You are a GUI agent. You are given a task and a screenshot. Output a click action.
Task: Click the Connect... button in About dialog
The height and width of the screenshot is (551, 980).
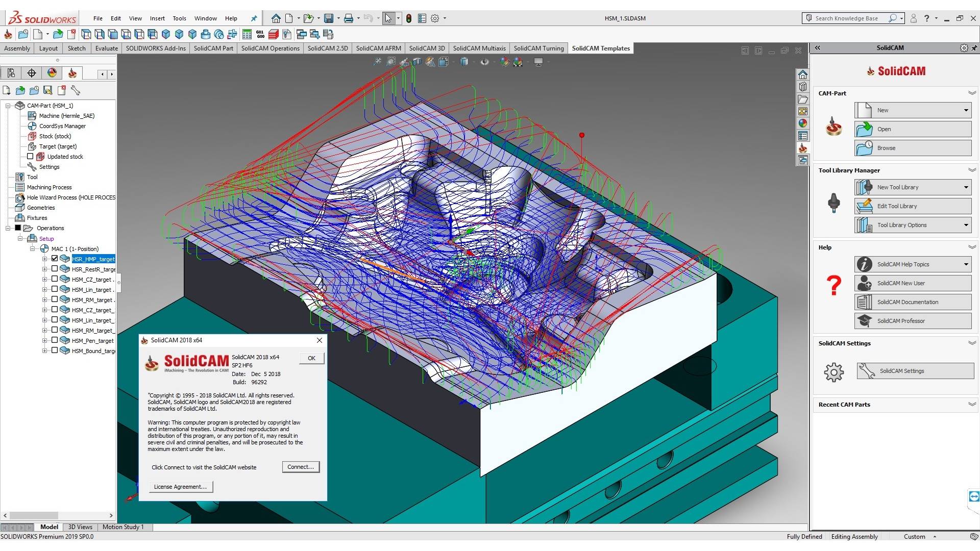coord(301,467)
